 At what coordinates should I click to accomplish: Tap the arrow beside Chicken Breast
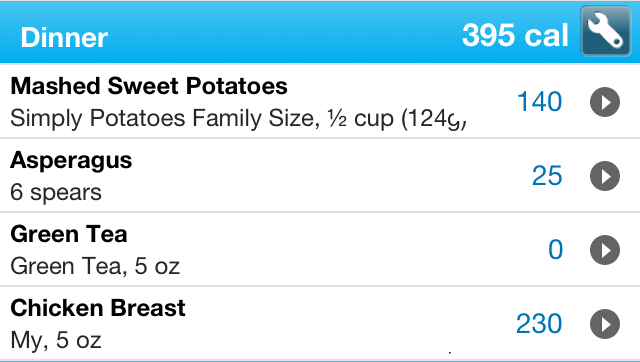click(605, 324)
